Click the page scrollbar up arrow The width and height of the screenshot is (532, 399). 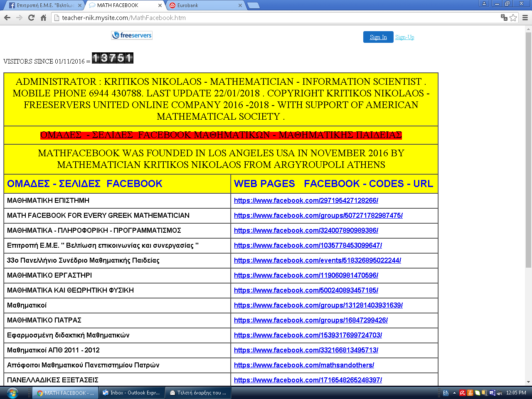pyautogui.click(x=528, y=29)
